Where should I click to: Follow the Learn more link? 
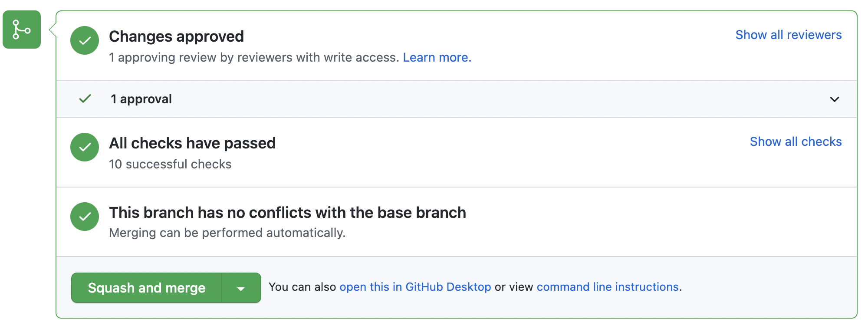coord(437,57)
